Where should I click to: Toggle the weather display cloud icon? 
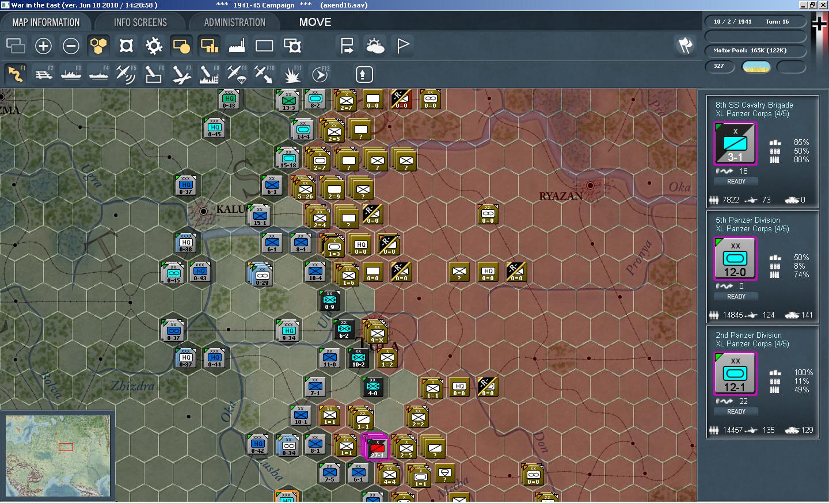[375, 45]
